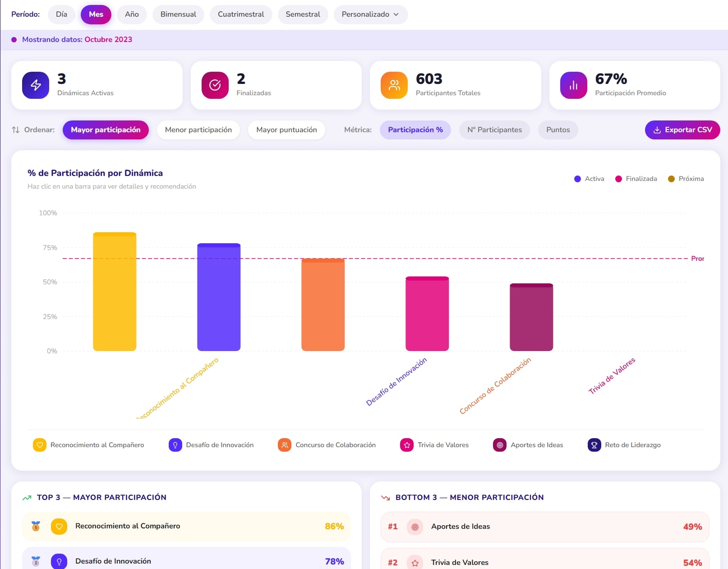Switch metric to Nº Participantes

(494, 130)
